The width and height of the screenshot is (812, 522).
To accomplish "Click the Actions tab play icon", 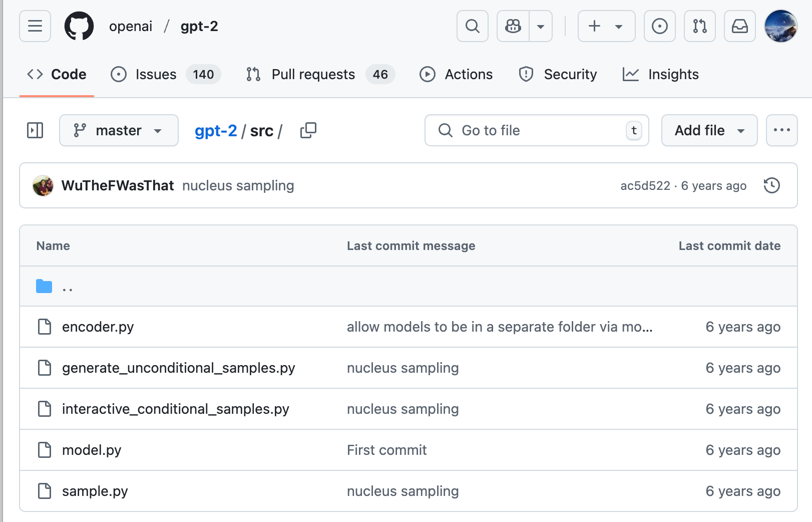I will pyautogui.click(x=428, y=74).
